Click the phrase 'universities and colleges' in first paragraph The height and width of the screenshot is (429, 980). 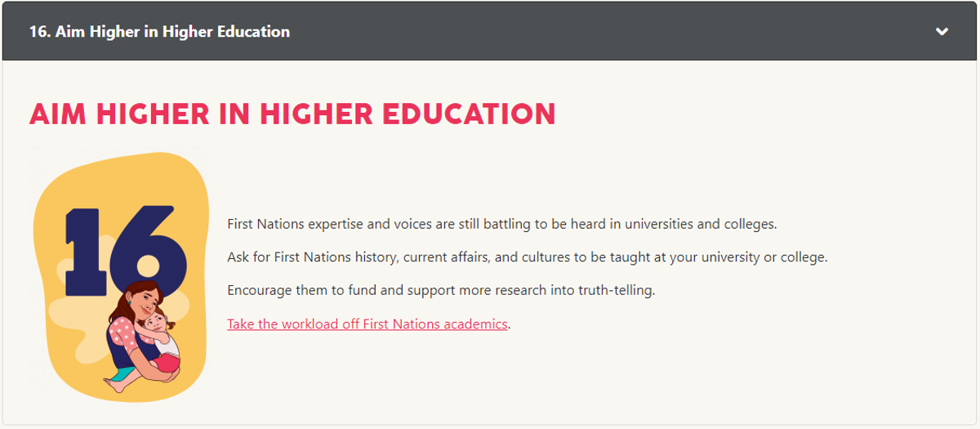coord(700,224)
